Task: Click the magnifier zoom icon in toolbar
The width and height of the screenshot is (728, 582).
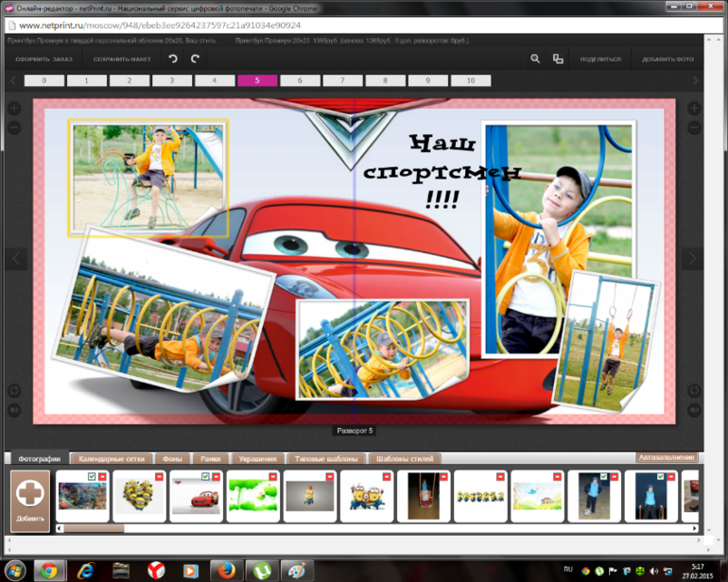Action: coord(535,59)
